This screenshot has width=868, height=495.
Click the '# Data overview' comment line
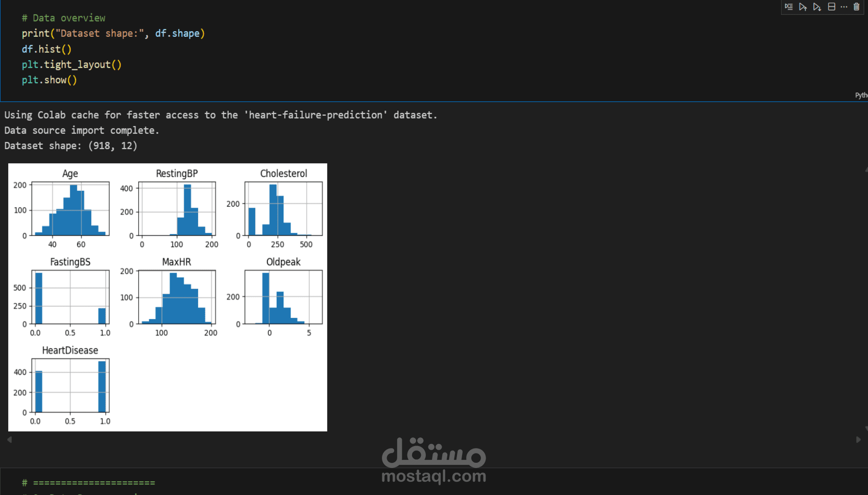[63, 17]
